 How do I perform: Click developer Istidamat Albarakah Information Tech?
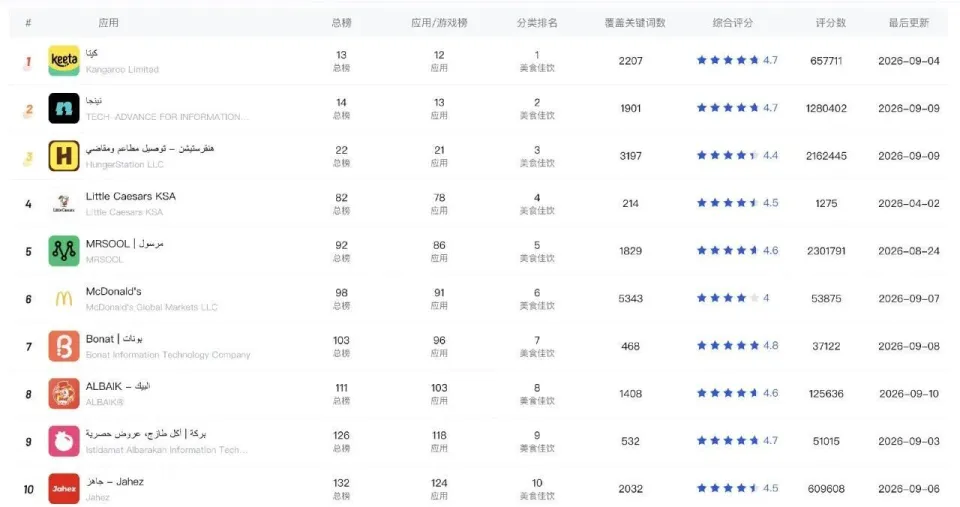pos(167,450)
